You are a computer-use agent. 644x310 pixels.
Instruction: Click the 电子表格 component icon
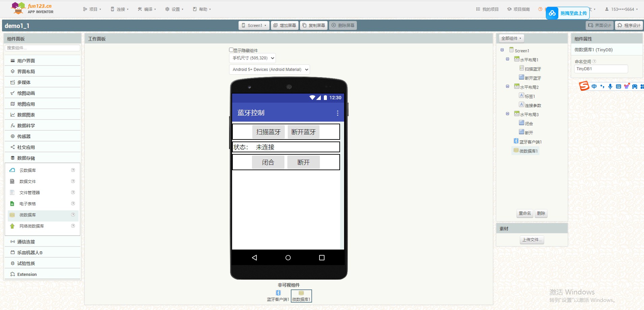[12, 203]
